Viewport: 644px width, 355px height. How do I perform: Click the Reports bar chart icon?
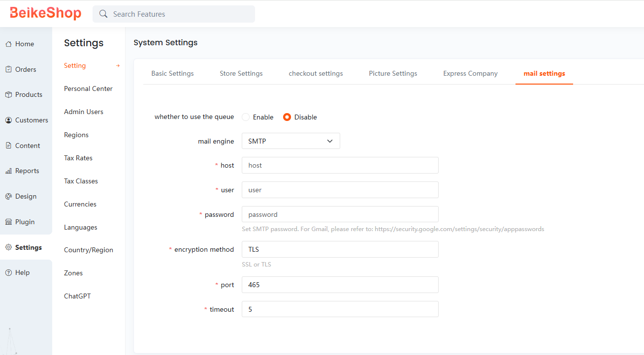tap(8, 171)
